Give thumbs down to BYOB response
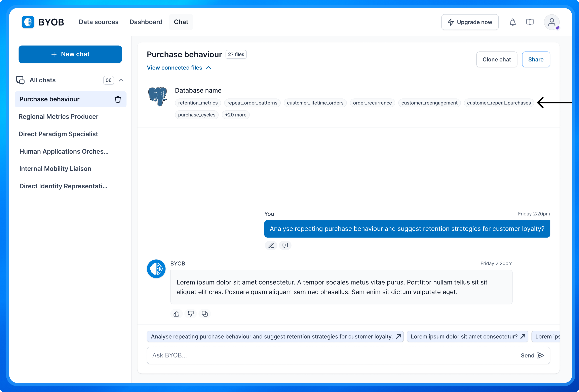Viewport: 579px width, 392px height. tap(191, 314)
